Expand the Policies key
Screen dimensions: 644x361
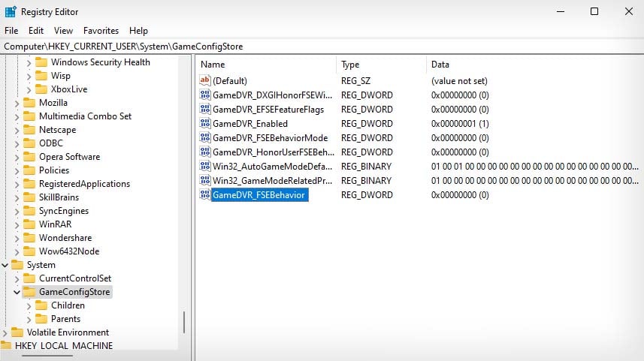[17, 171]
